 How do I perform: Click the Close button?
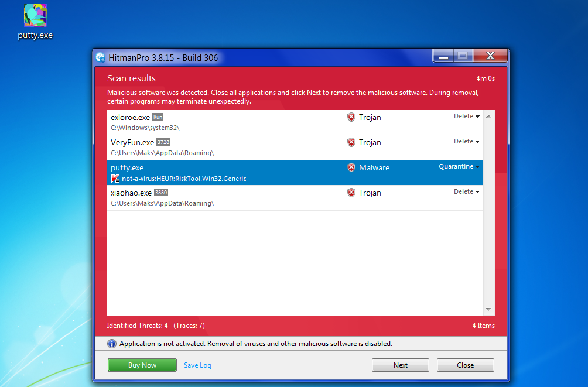click(x=466, y=365)
